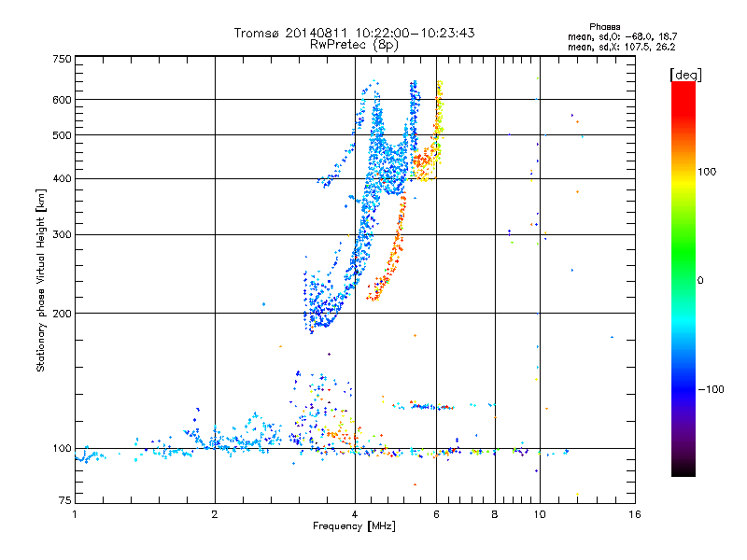Click the colorbar tick label 0
This screenshot has width=747, height=560.
point(708,280)
